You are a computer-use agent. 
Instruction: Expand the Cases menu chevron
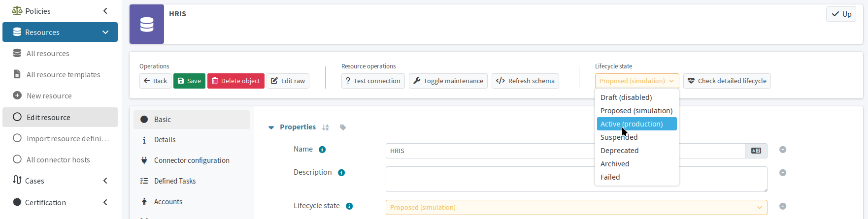tap(105, 181)
